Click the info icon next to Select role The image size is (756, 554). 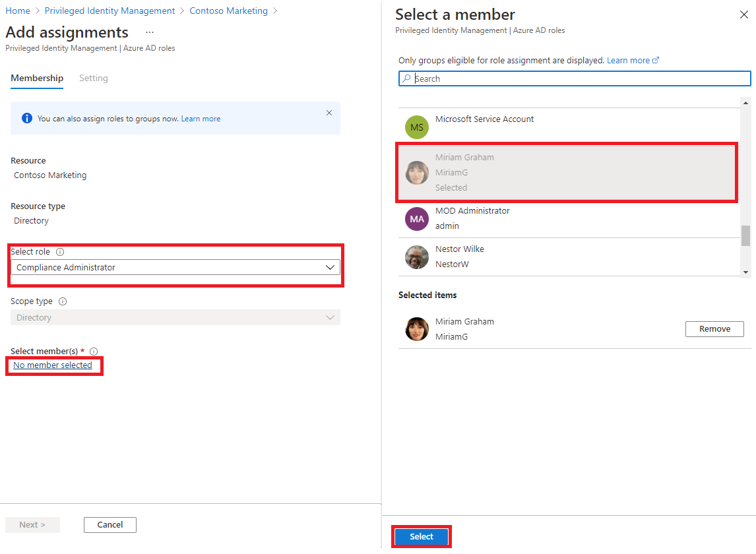point(59,251)
